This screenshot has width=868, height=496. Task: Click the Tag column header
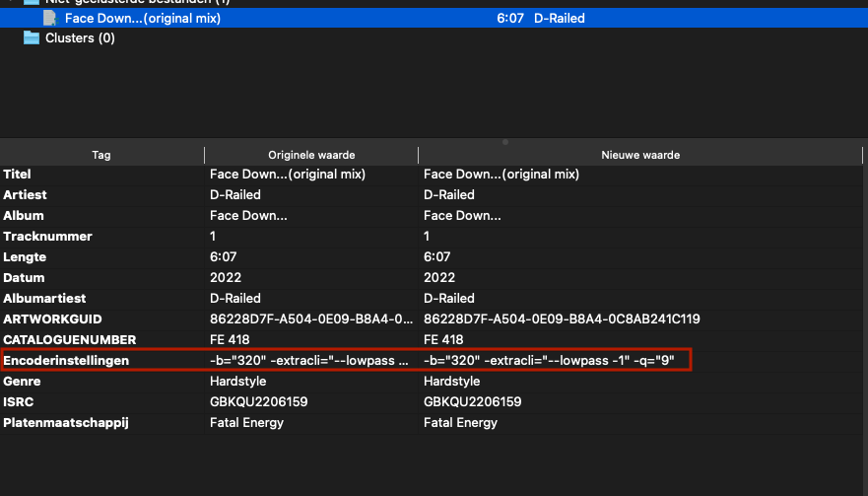pyautogui.click(x=101, y=155)
